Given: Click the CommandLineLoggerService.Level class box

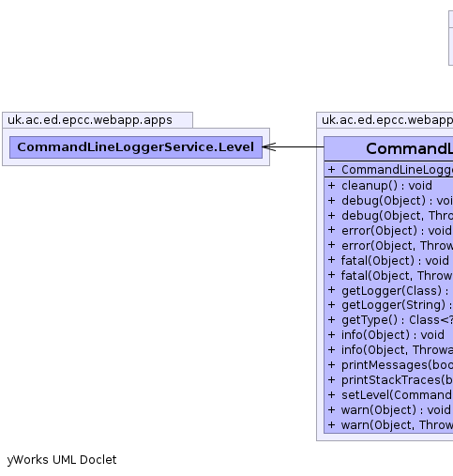Looking at the screenshot, I should point(136,147).
